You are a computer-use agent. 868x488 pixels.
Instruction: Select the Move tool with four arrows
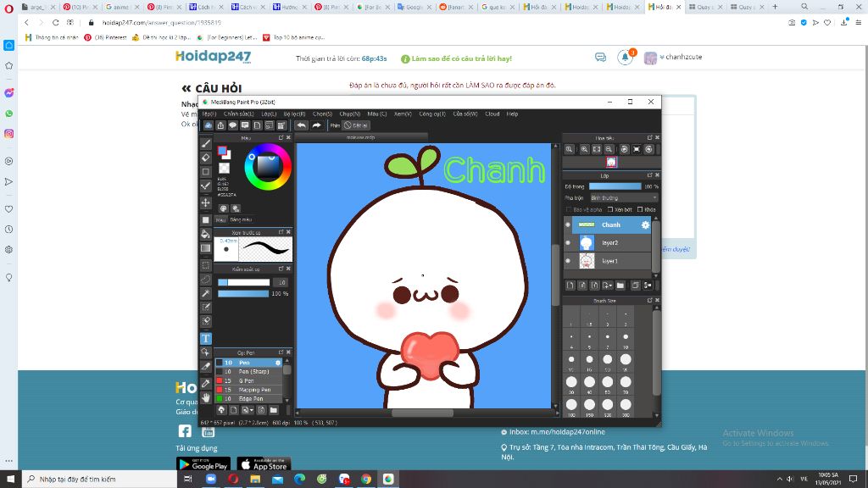[205, 203]
